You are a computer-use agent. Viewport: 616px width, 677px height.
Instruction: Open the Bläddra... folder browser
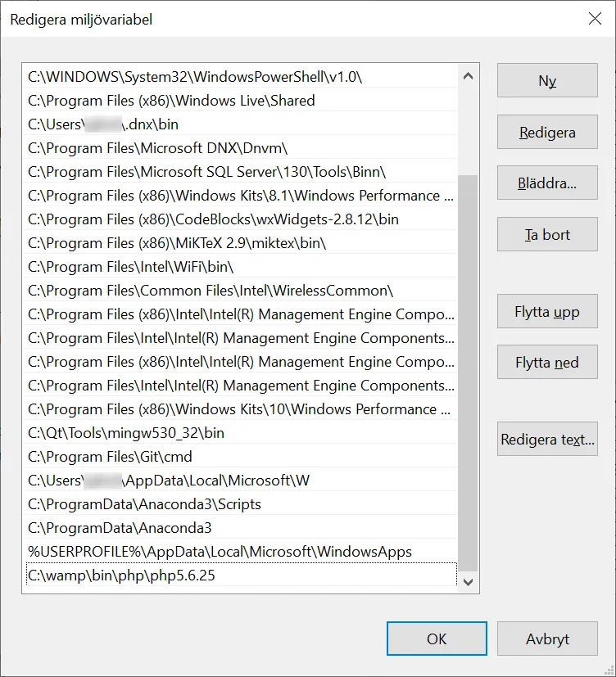(547, 183)
